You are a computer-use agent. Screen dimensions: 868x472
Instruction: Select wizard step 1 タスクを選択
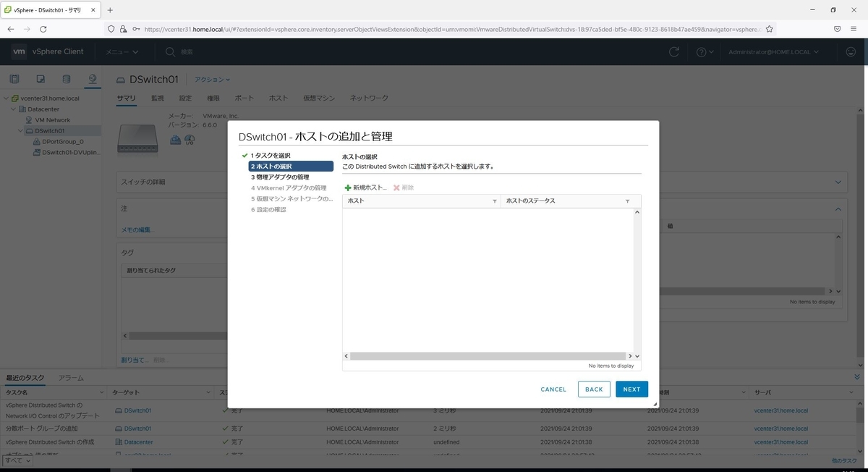click(x=271, y=156)
